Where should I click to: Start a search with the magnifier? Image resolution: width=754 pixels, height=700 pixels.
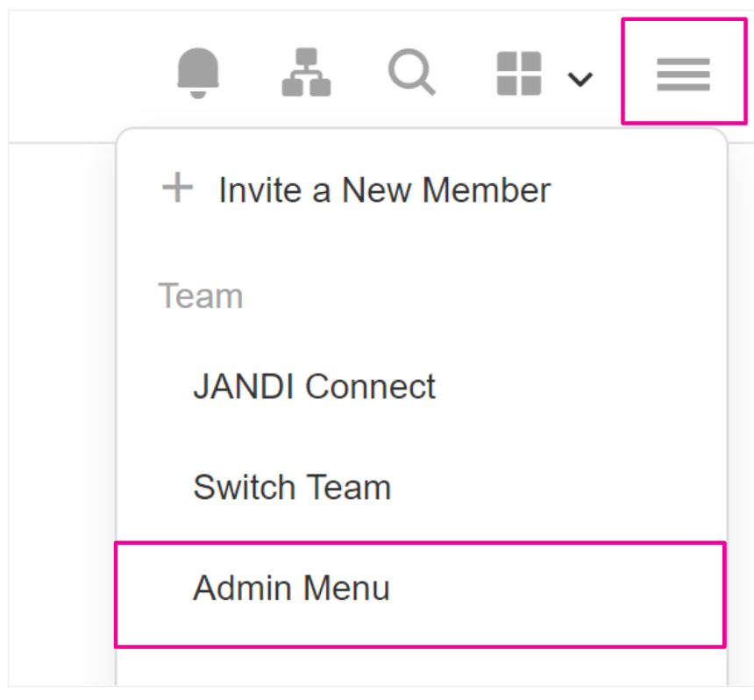411,72
